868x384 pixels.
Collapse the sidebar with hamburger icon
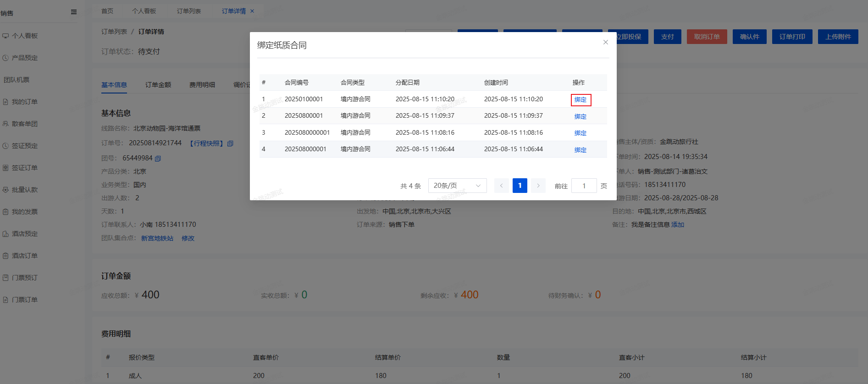(x=74, y=12)
